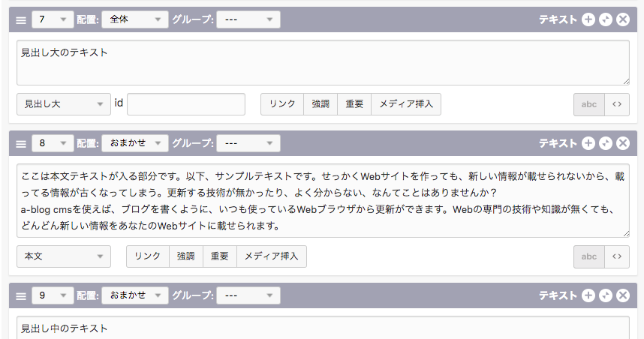The image size is (644, 339).
Task: Open the 見出し大 tag dropdown
Action: click(64, 104)
